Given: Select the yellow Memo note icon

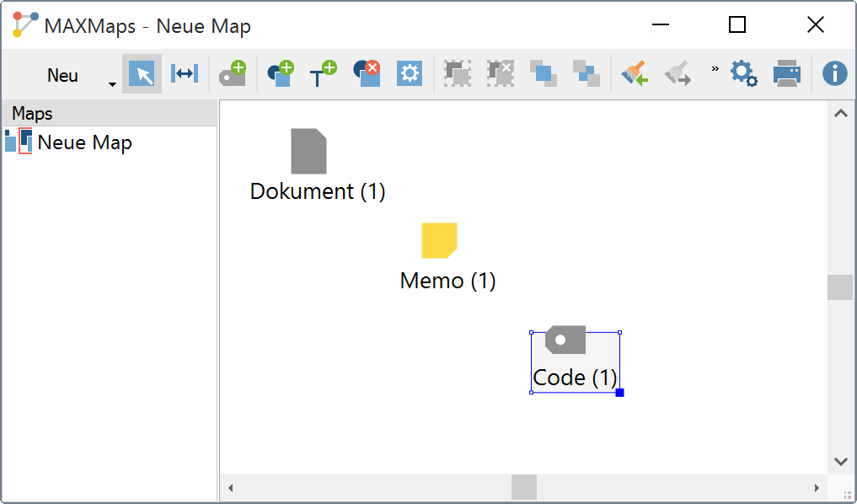Looking at the screenshot, I should click(x=439, y=240).
